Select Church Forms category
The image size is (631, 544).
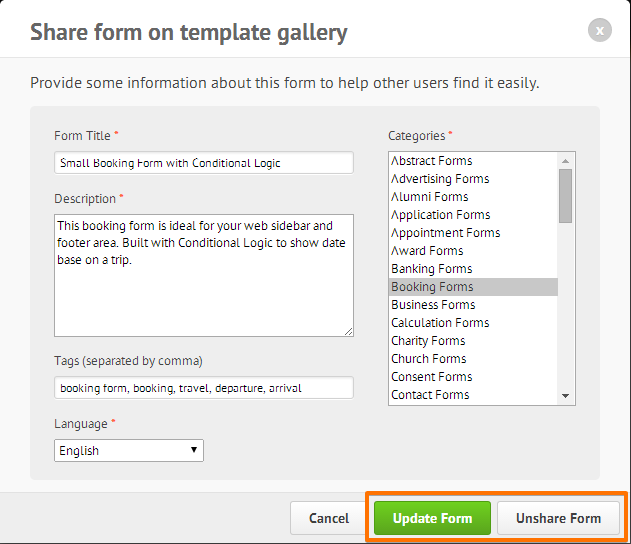click(x=429, y=359)
